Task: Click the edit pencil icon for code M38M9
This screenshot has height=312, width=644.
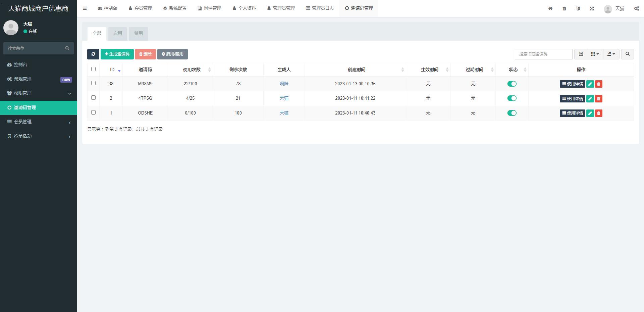Action: click(590, 84)
